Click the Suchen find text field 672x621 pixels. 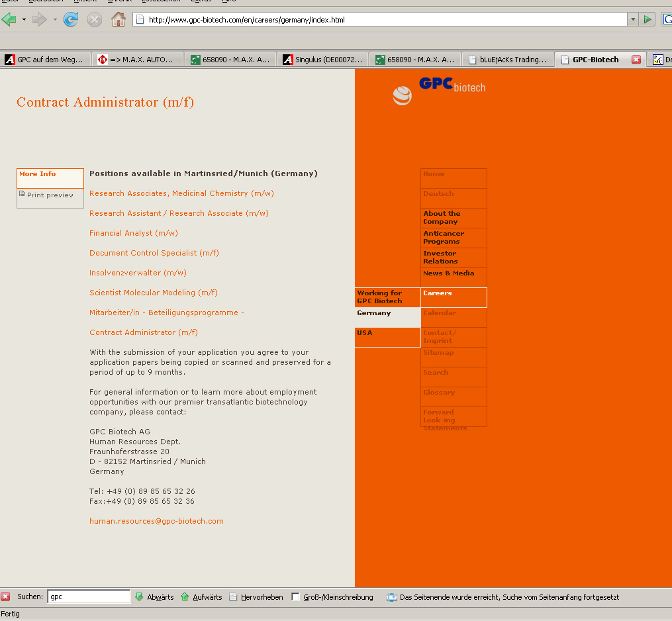click(89, 597)
